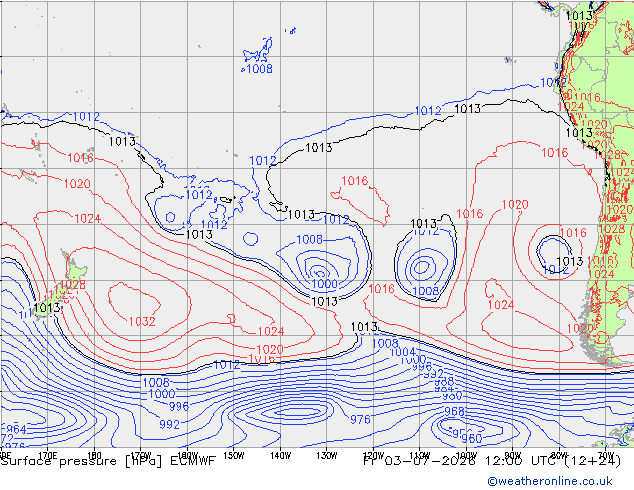Click the 130W longitude axis label

point(327,456)
